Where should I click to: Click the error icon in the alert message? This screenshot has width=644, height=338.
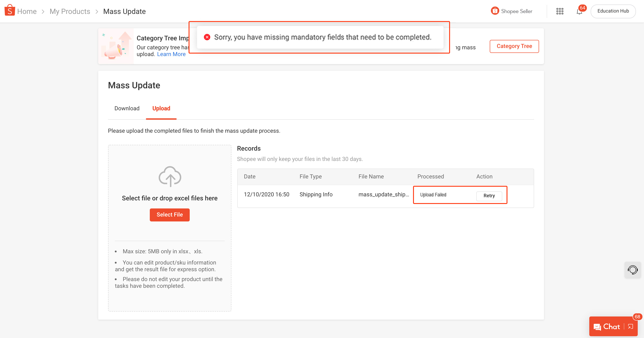click(x=207, y=37)
